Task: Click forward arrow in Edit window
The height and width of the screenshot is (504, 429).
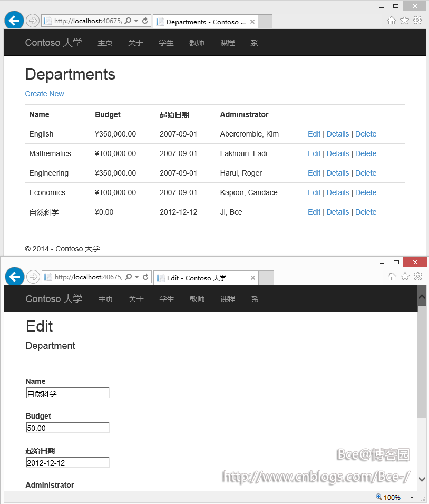Action: pyautogui.click(x=33, y=277)
